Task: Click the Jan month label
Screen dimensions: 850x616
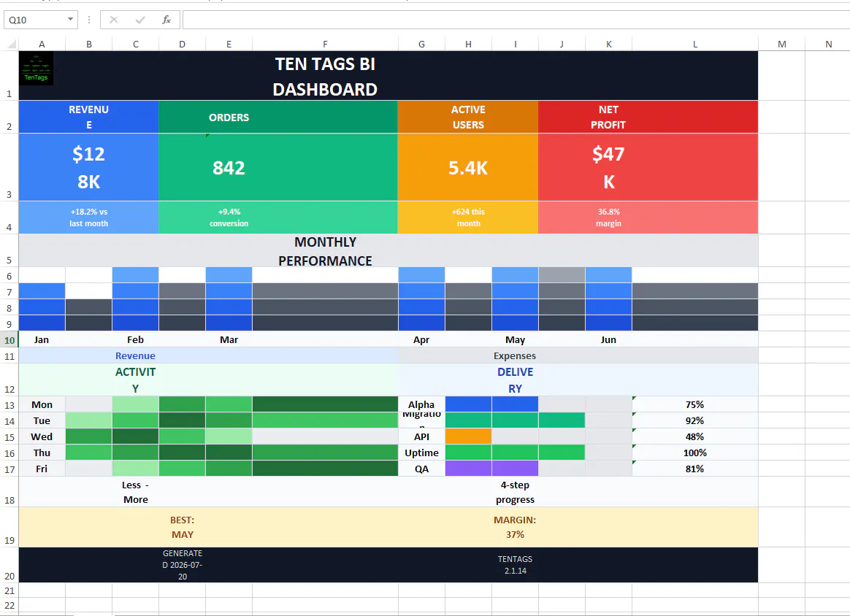Action: [42, 339]
